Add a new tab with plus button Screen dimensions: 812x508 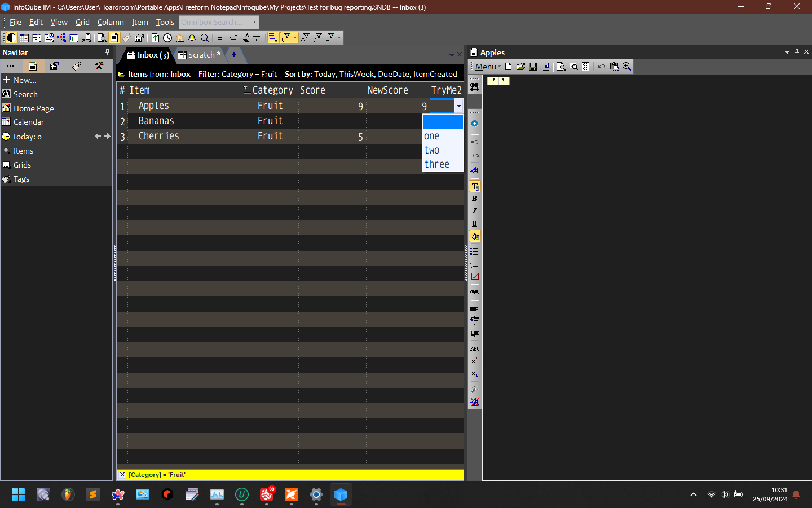234,55
